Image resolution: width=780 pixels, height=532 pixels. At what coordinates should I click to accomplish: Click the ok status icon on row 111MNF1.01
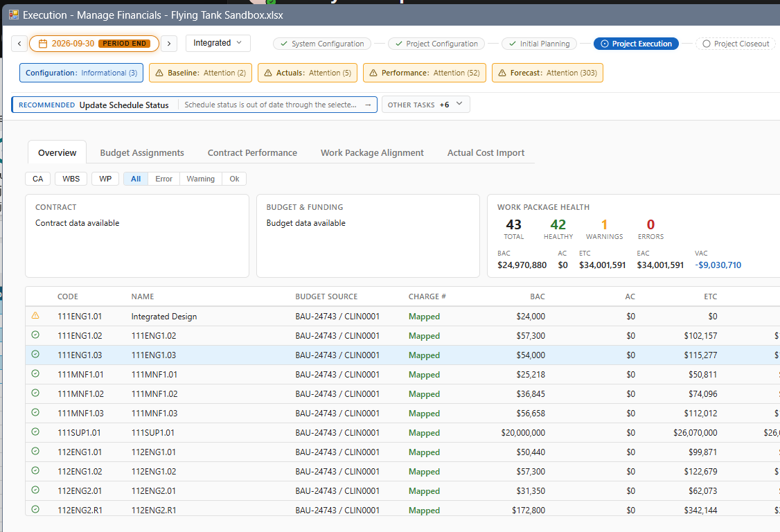point(35,374)
